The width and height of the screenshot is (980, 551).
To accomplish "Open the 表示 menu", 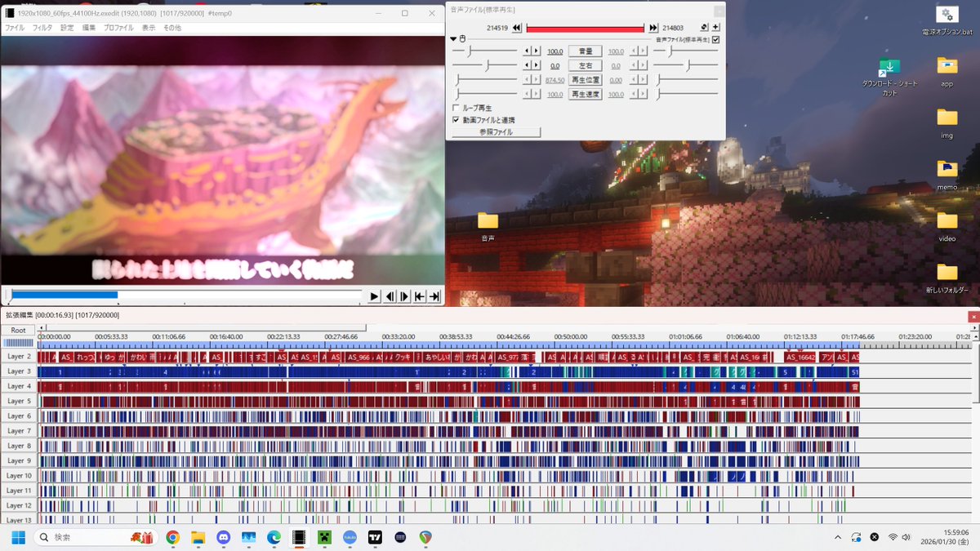I will pyautogui.click(x=149, y=28).
